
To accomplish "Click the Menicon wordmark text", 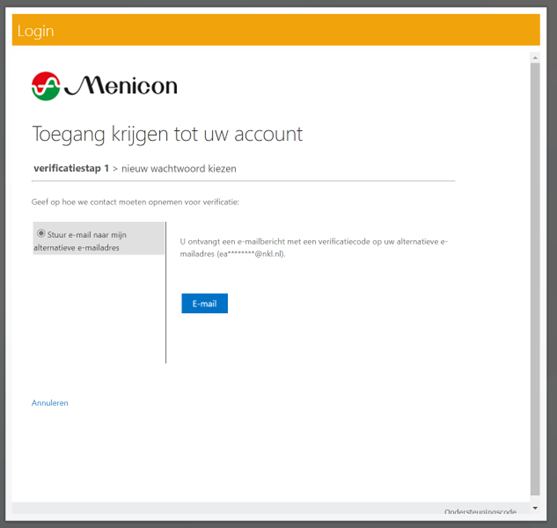I will [x=121, y=86].
